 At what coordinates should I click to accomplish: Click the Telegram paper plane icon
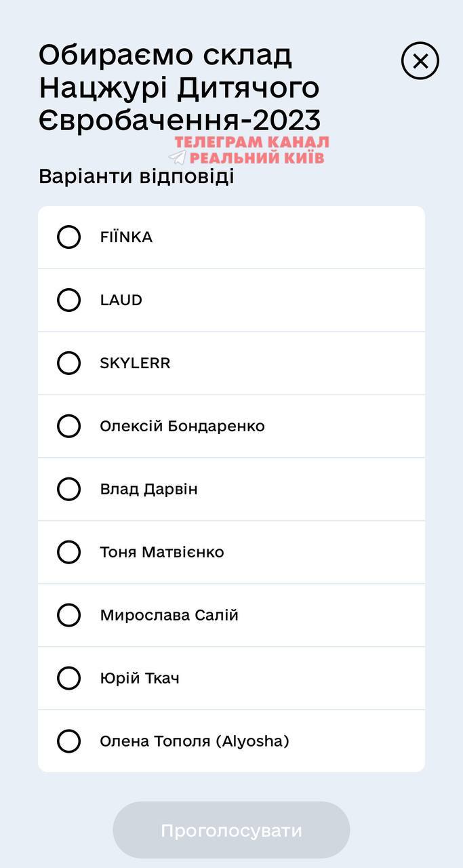[x=177, y=157]
